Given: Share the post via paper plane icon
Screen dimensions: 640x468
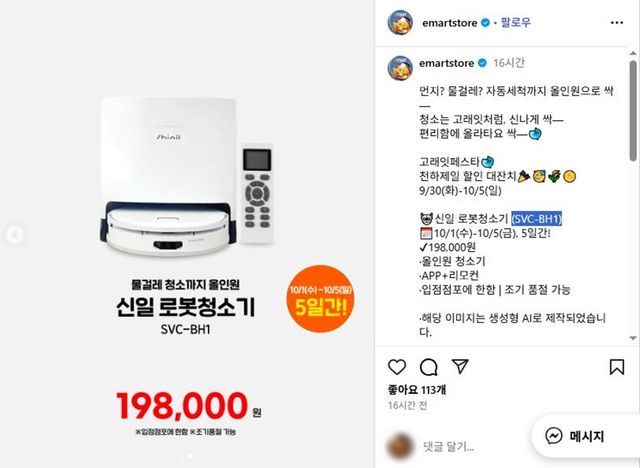Looking at the screenshot, I should (x=460, y=366).
